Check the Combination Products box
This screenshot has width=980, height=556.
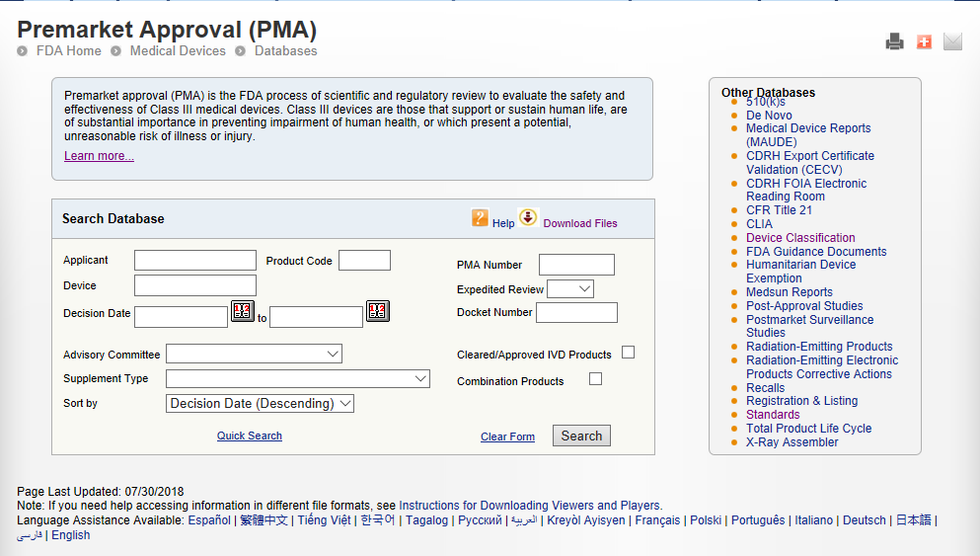click(595, 378)
